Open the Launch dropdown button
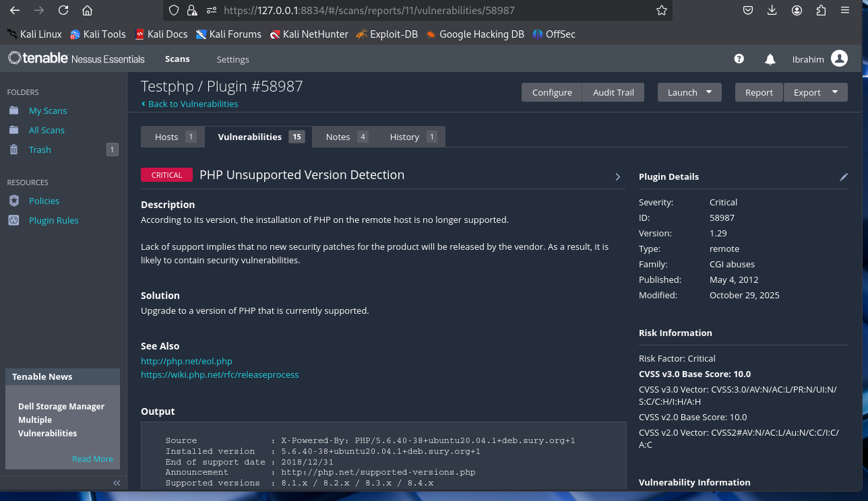868x501 pixels. (689, 92)
